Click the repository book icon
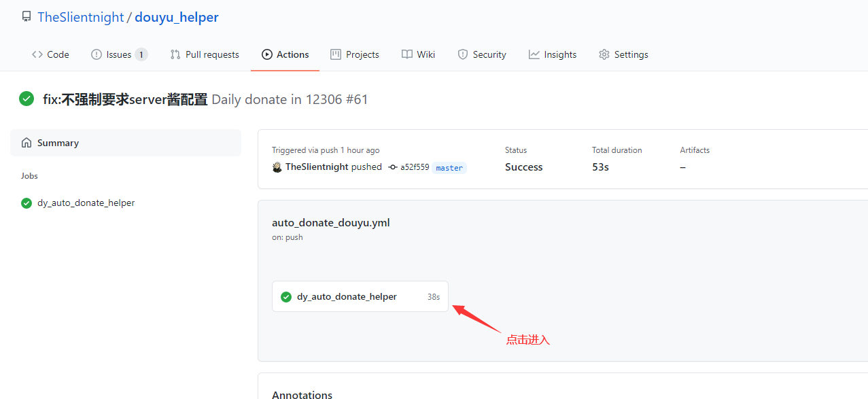 click(27, 16)
